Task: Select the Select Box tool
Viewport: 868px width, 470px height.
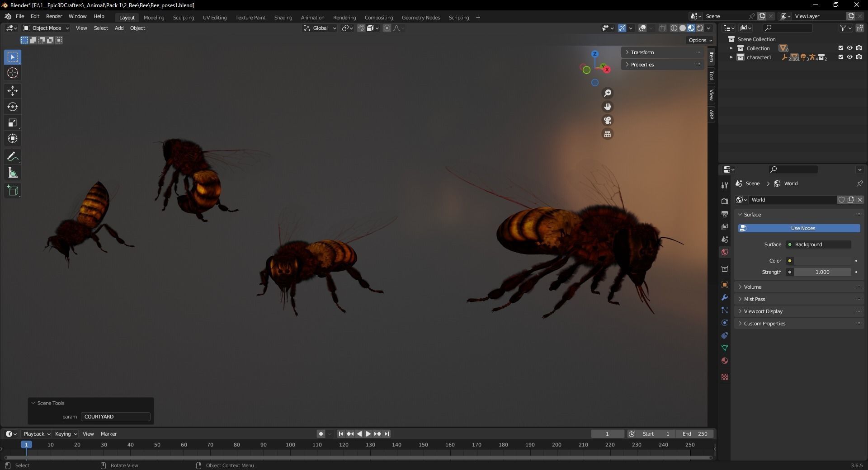Action: click(13, 57)
